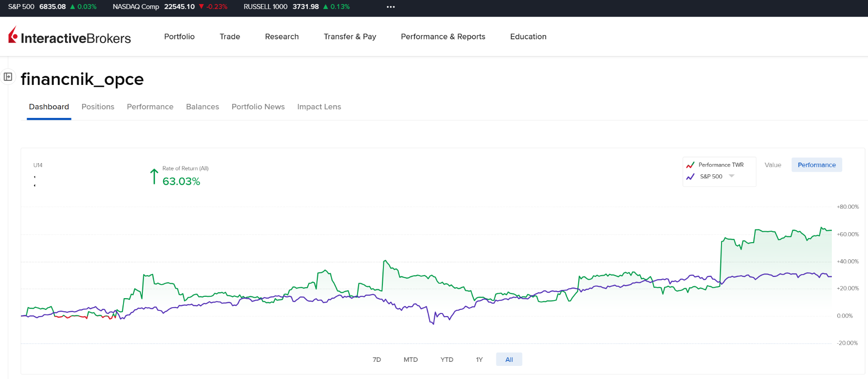The height and width of the screenshot is (379, 868).
Task: Click the Interactive Brokers logo
Action: pos(70,37)
